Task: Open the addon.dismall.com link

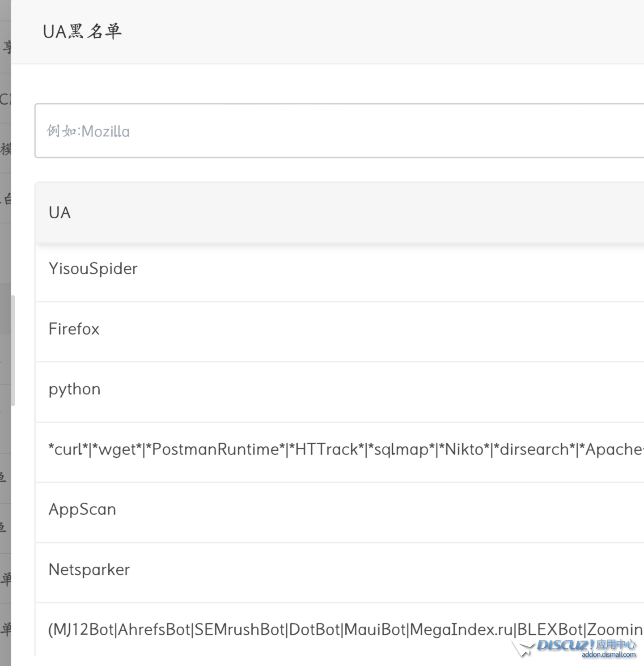Action: pyautogui.click(x=608, y=655)
